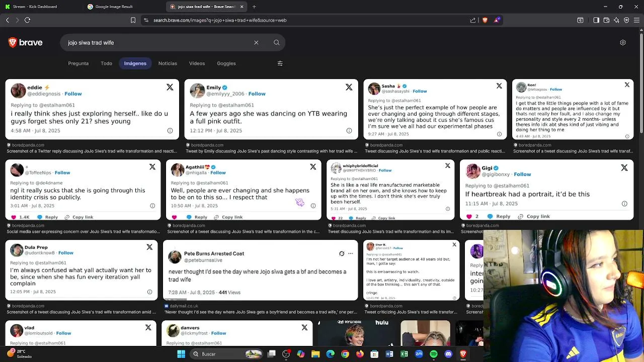The width and height of the screenshot is (644, 362).
Task: Select the Noticias search tab
Action: (x=168, y=63)
